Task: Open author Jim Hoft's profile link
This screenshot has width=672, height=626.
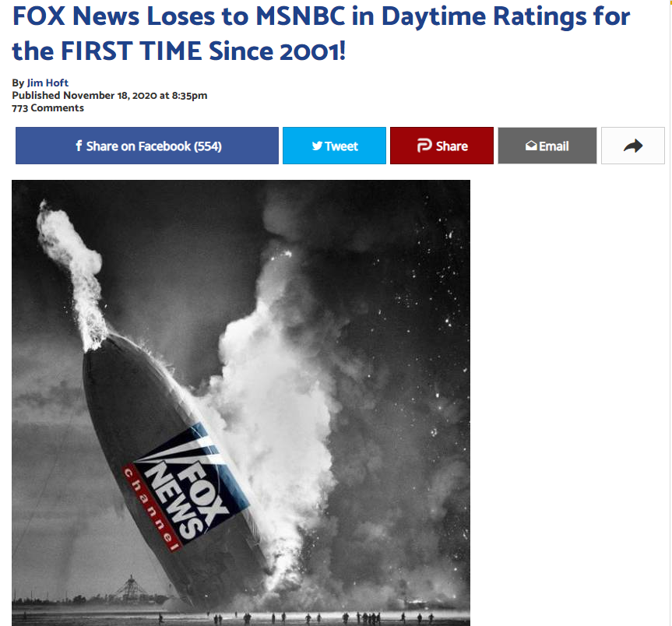Action: 47,83
